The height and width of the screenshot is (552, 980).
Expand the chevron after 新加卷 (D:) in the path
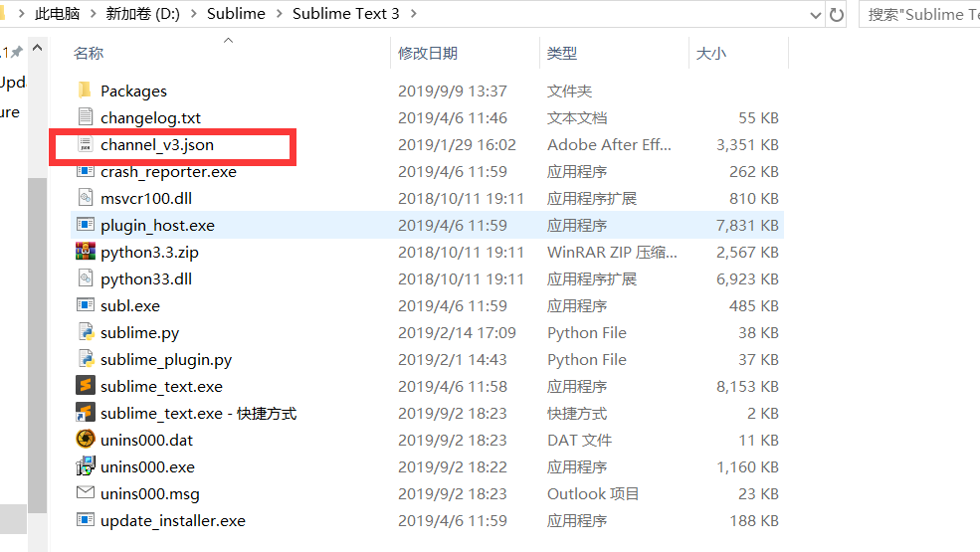tap(193, 14)
